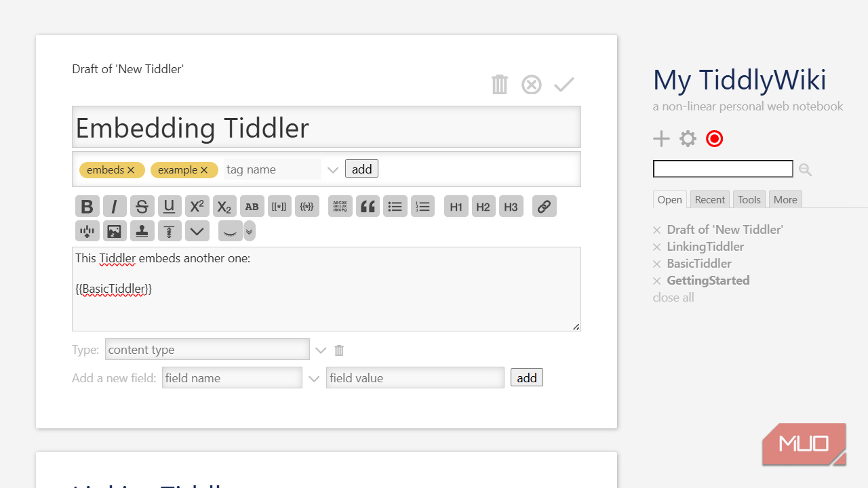868x488 pixels.
Task: Open the field name dropdown arrow
Action: [x=314, y=378]
